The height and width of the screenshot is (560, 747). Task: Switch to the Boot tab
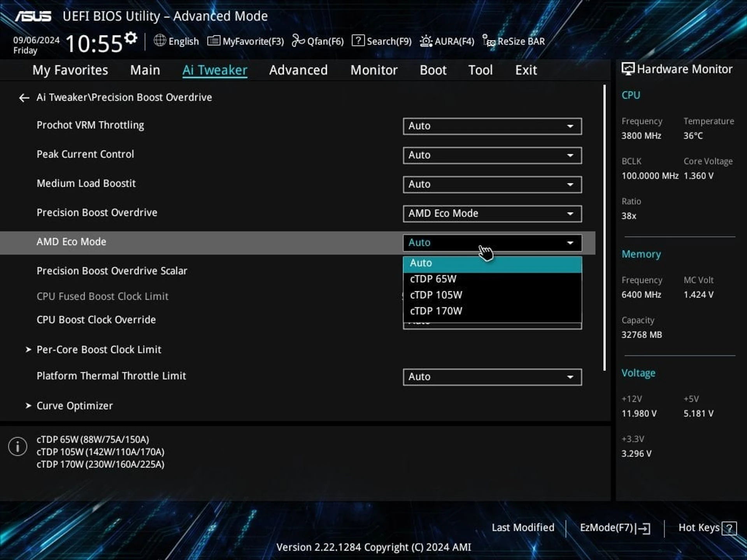[x=433, y=70]
